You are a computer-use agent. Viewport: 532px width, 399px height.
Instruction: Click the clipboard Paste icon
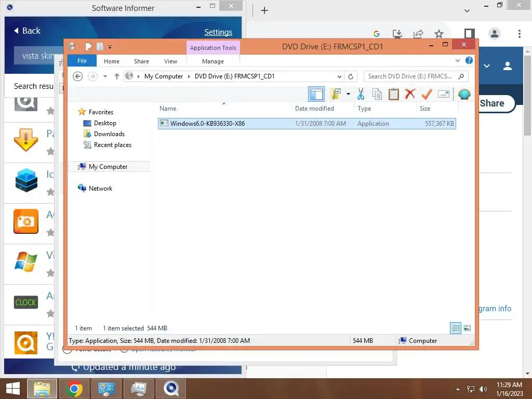point(394,94)
